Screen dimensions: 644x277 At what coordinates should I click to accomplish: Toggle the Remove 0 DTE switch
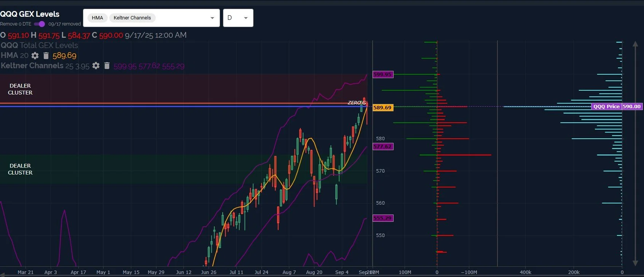[40, 24]
